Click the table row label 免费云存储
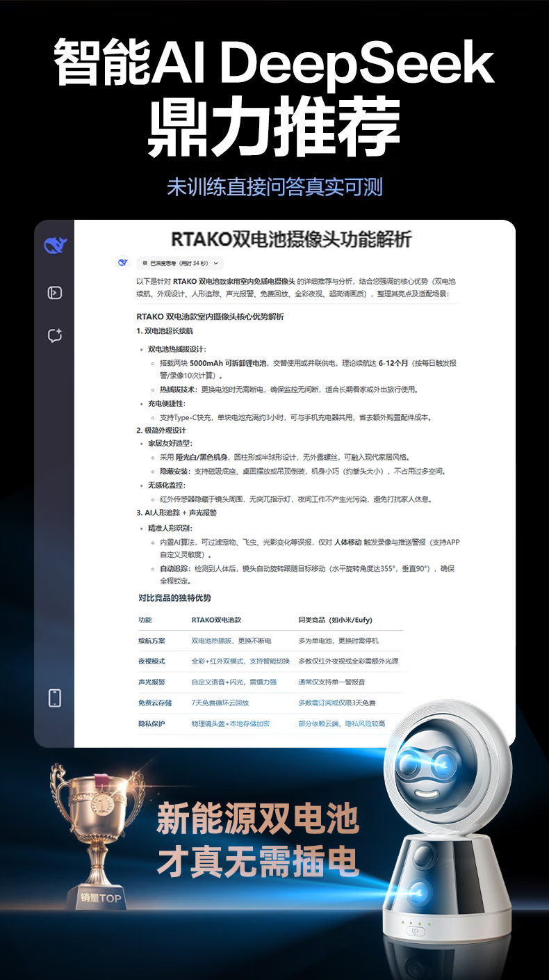Image resolution: width=549 pixels, height=980 pixels. coord(155,703)
